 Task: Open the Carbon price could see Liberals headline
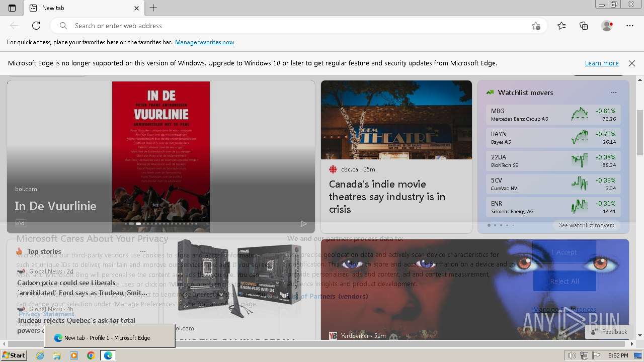point(83,288)
